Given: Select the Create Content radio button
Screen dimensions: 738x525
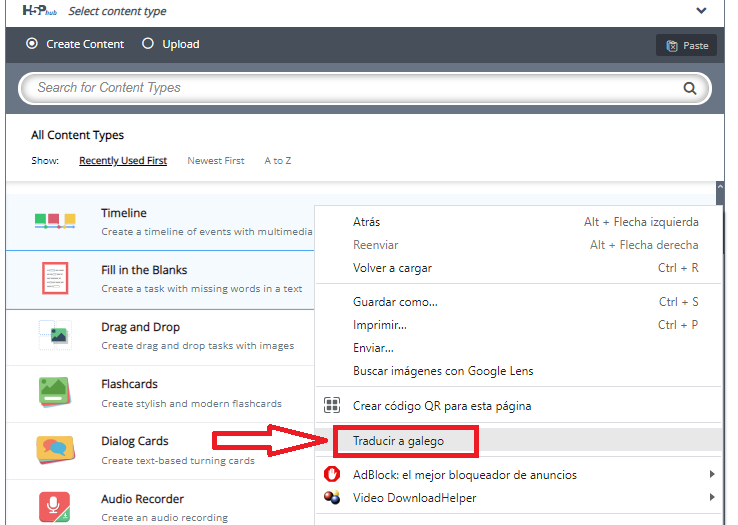Looking at the screenshot, I should click(x=32, y=44).
